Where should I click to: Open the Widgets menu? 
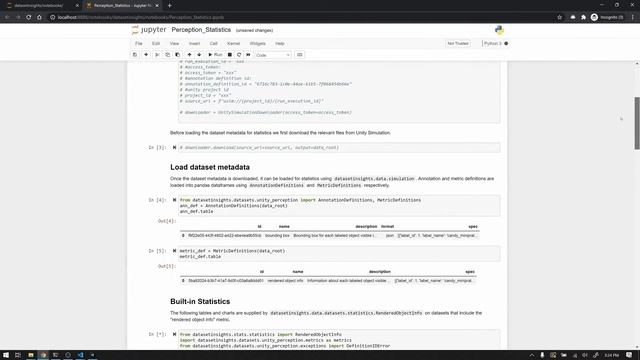click(258, 43)
